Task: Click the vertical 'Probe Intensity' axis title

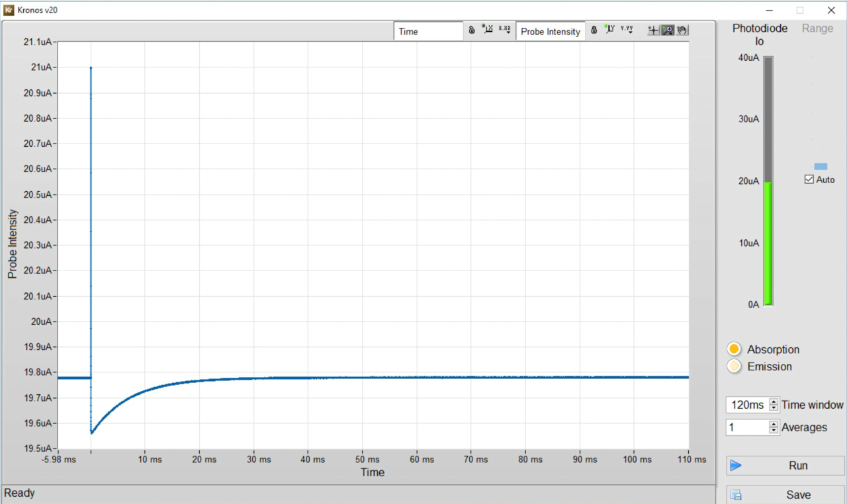Action: tap(13, 244)
